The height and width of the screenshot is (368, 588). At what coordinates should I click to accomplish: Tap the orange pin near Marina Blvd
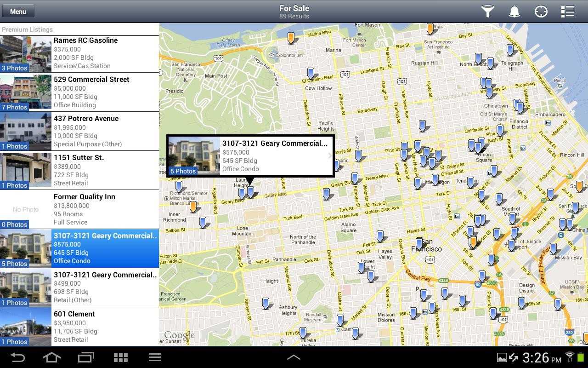click(x=291, y=37)
